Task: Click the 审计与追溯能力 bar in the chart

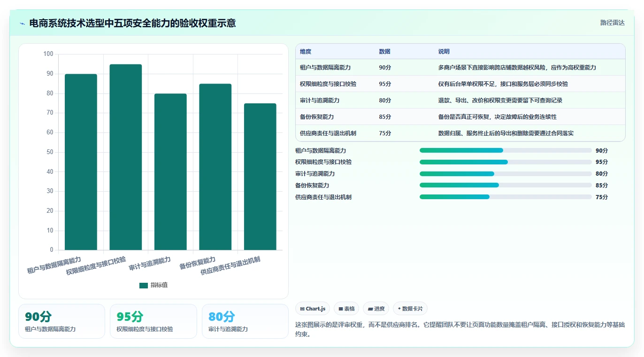Action: coord(170,172)
